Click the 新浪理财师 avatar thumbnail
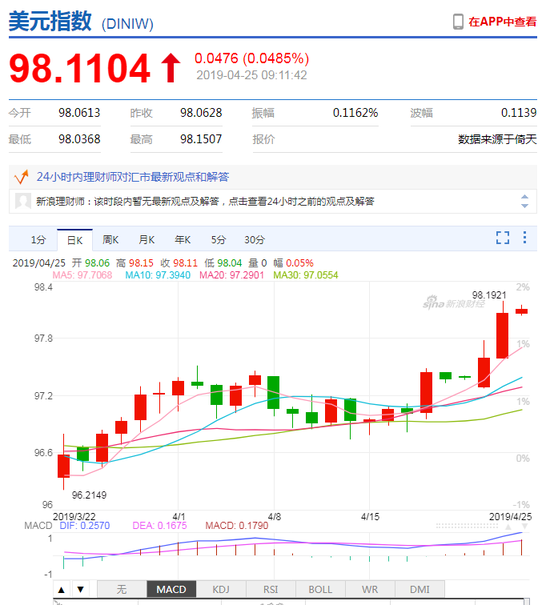 [23, 201]
